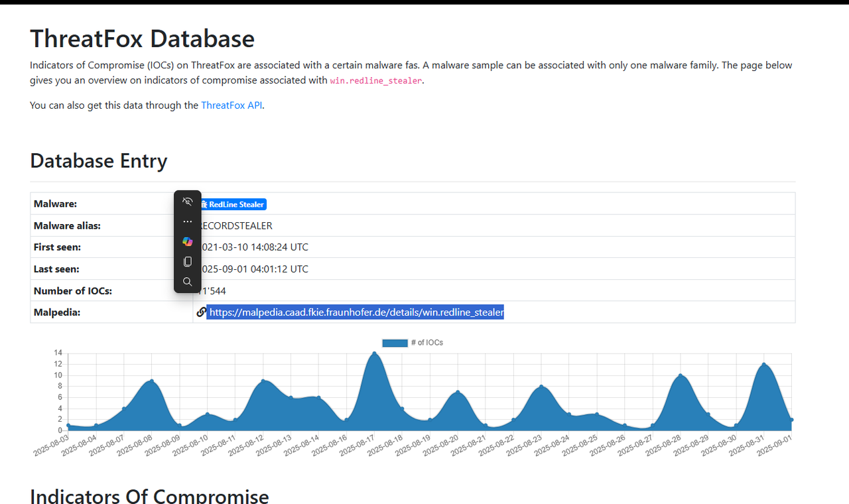
Task: Click the 2025-09-01 data point on chart
Action: (791, 420)
